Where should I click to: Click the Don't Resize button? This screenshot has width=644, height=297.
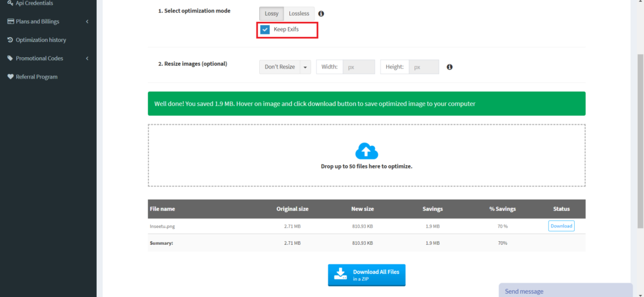[280, 67]
